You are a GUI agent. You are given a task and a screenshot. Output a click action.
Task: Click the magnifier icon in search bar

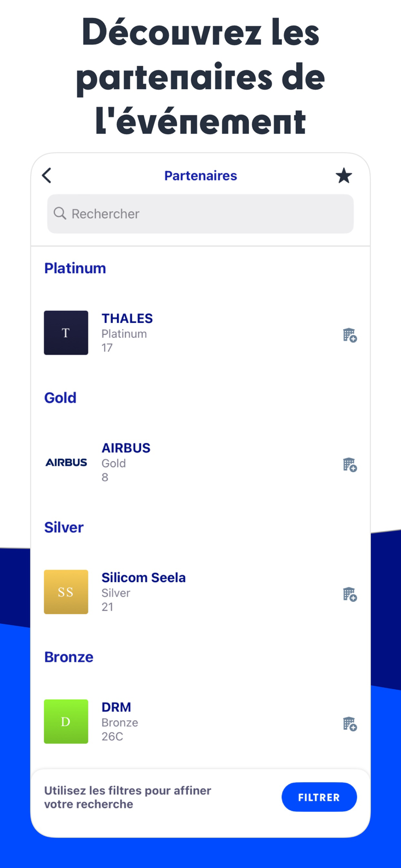pos(60,214)
